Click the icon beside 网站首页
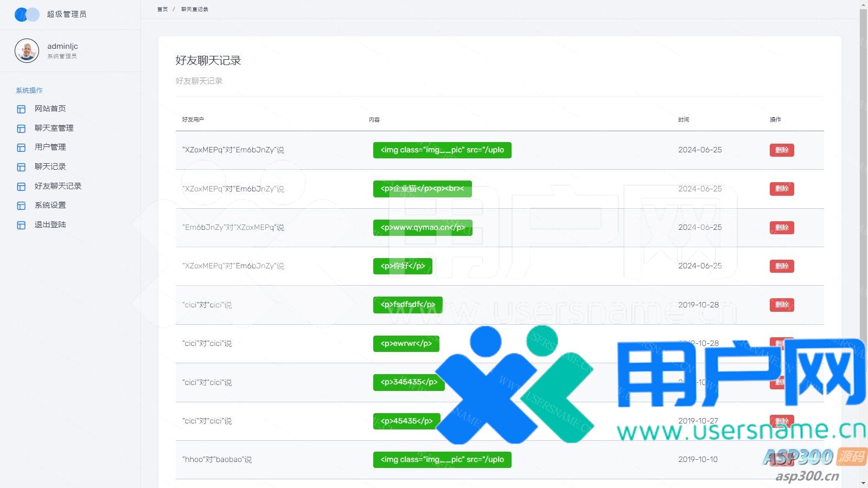The height and width of the screenshot is (488, 868). pos(21,109)
